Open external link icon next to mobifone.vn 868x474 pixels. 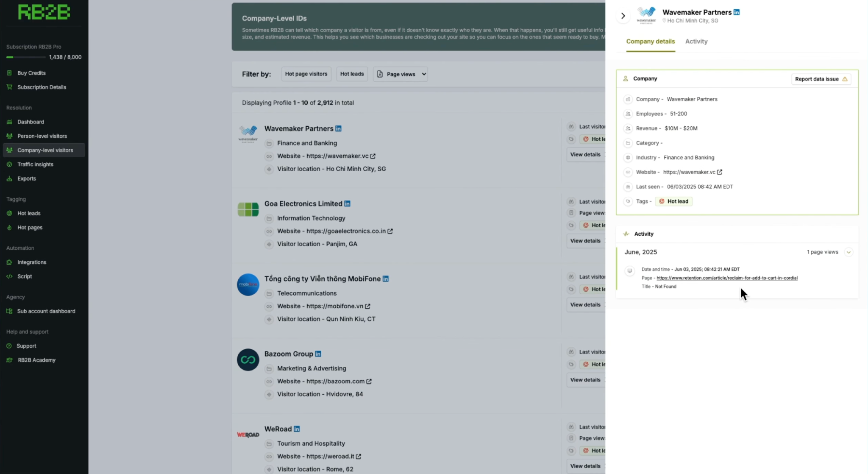coord(367,306)
